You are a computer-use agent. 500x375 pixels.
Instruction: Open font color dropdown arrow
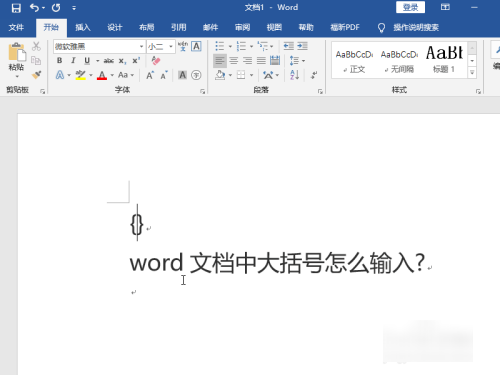(x=112, y=75)
